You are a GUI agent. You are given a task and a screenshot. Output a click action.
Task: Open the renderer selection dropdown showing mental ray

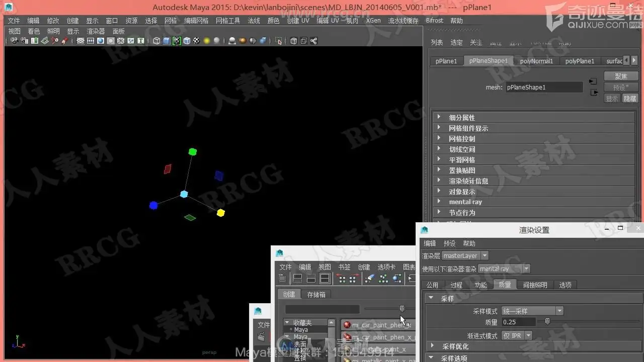coord(504,269)
